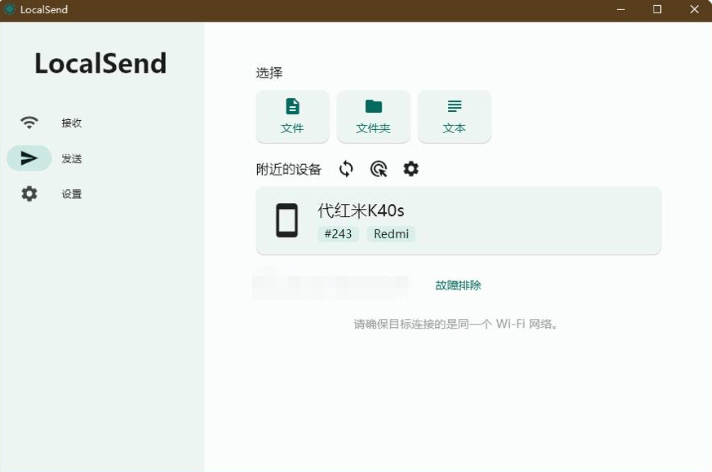Close the LocalSend window
This screenshot has height=472, width=712.
(x=694, y=9)
